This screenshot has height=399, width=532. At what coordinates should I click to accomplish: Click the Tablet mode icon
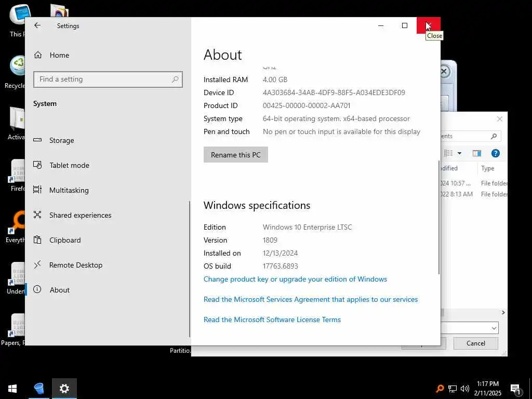(37, 165)
